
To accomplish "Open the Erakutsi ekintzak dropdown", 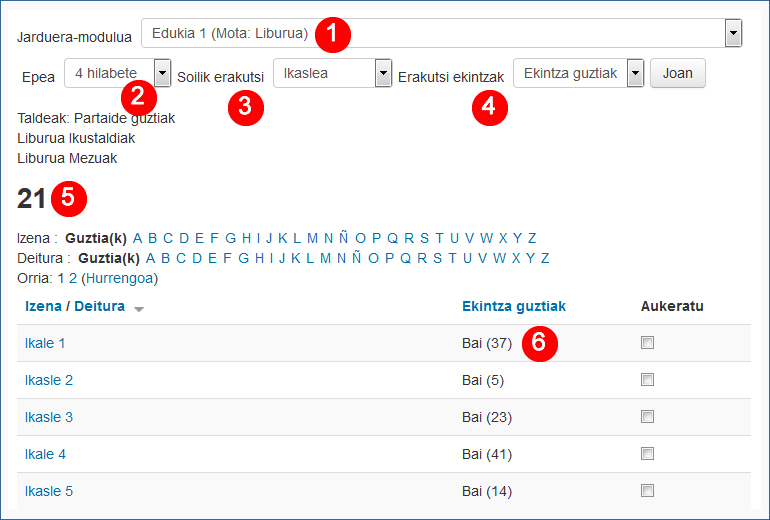I will [x=634, y=73].
